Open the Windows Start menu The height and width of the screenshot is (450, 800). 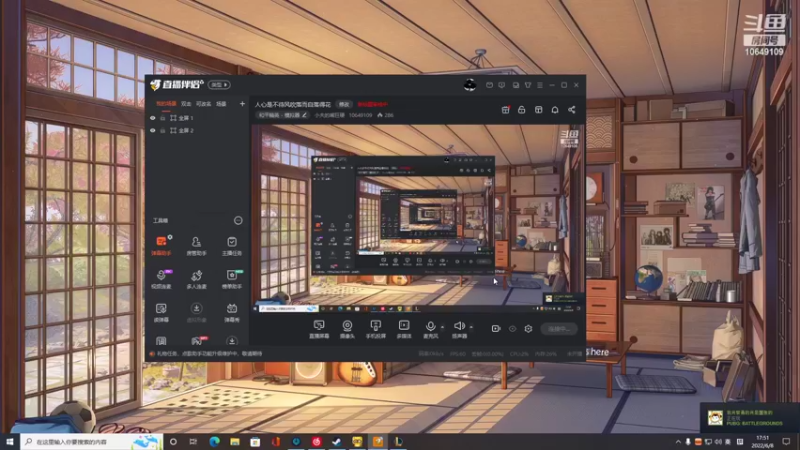(x=10, y=442)
